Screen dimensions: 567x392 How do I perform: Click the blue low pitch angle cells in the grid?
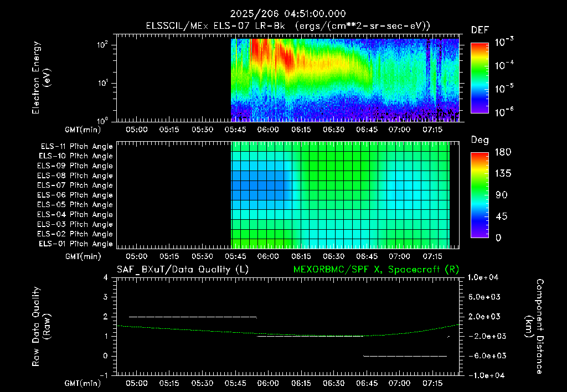(x=257, y=185)
